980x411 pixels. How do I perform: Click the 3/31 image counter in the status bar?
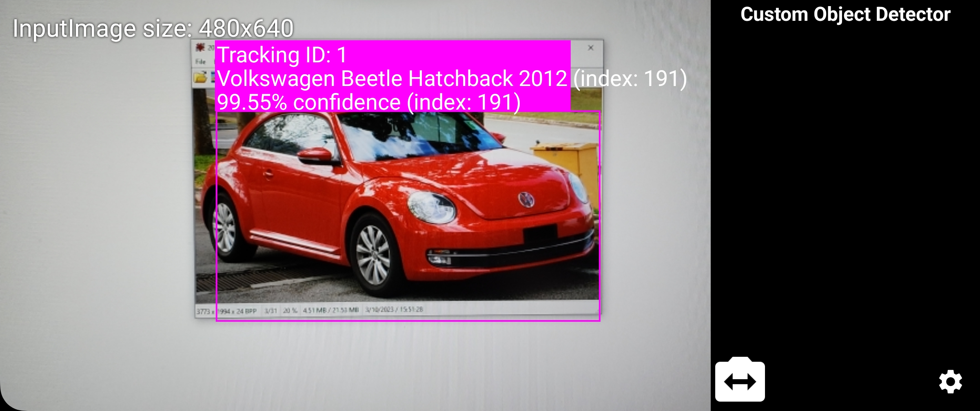(x=270, y=310)
